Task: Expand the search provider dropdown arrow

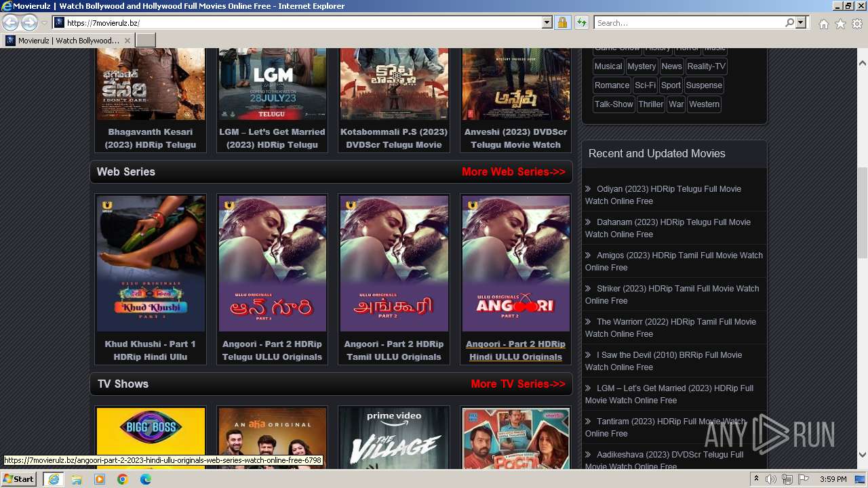Action: (x=801, y=22)
